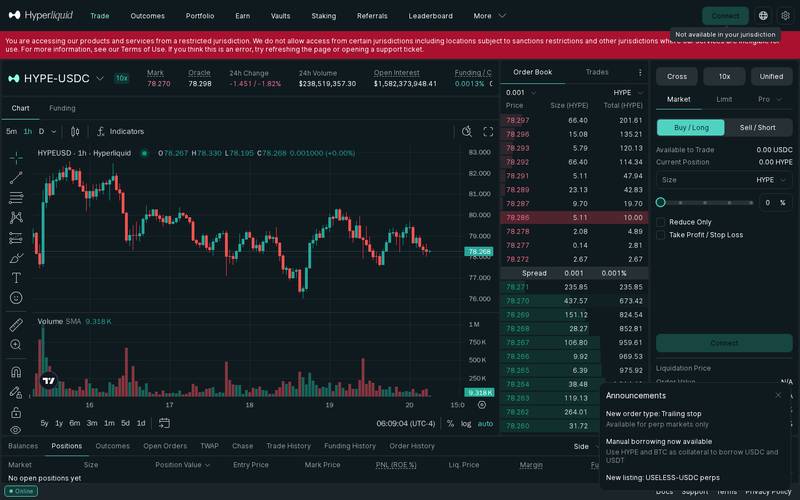Click the Hyperliquid logo

click(41, 15)
